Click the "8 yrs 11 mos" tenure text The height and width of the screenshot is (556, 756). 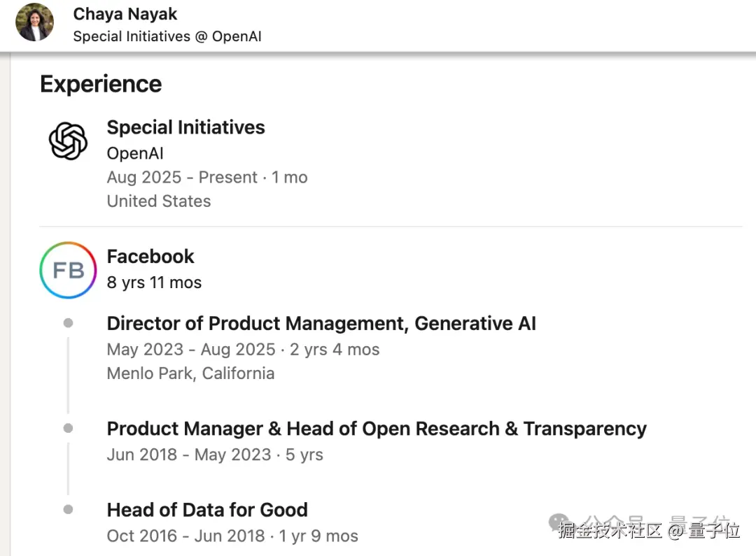[154, 283]
